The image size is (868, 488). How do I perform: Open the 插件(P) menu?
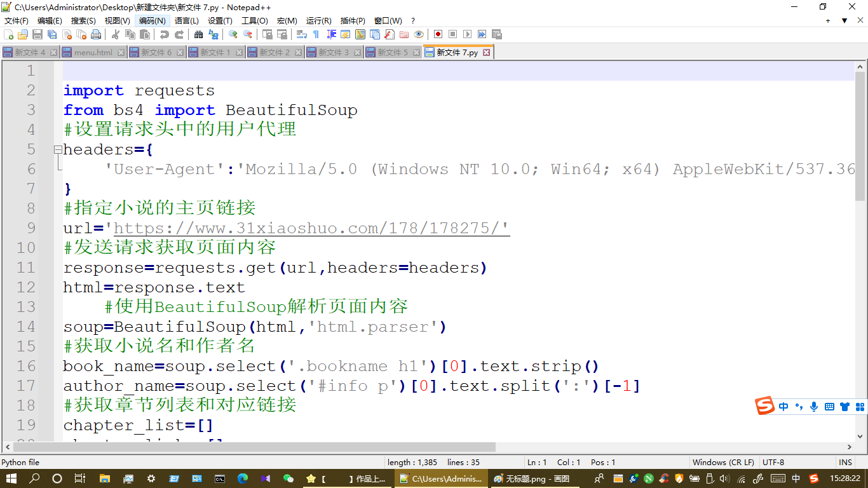[x=353, y=21]
